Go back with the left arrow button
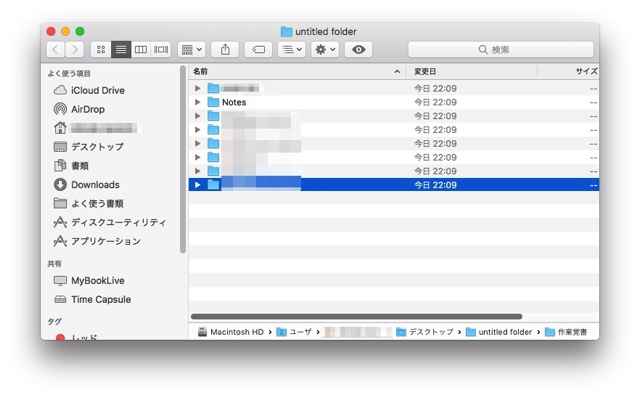 [x=56, y=49]
